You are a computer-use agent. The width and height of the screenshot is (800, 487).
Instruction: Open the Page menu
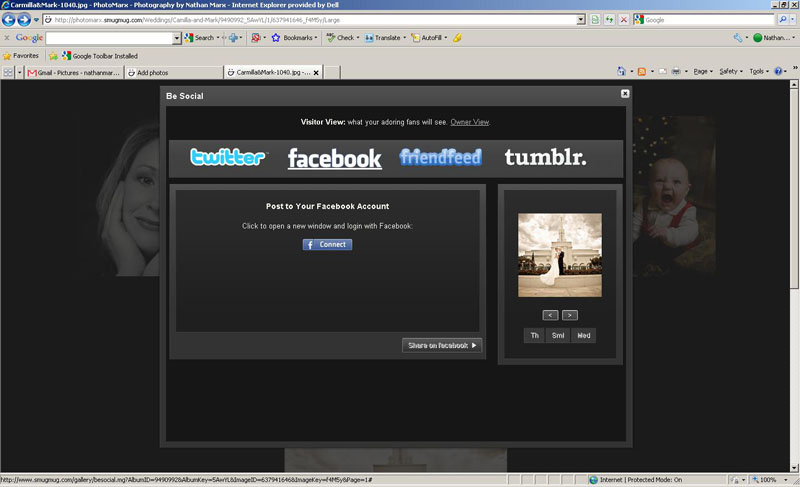tap(701, 71)
